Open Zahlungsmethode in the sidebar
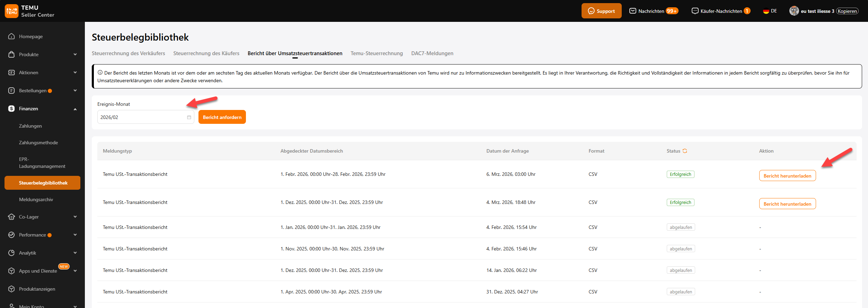This screenshot has width=868, height=308. pyautogui.click(x=38, y=143)
